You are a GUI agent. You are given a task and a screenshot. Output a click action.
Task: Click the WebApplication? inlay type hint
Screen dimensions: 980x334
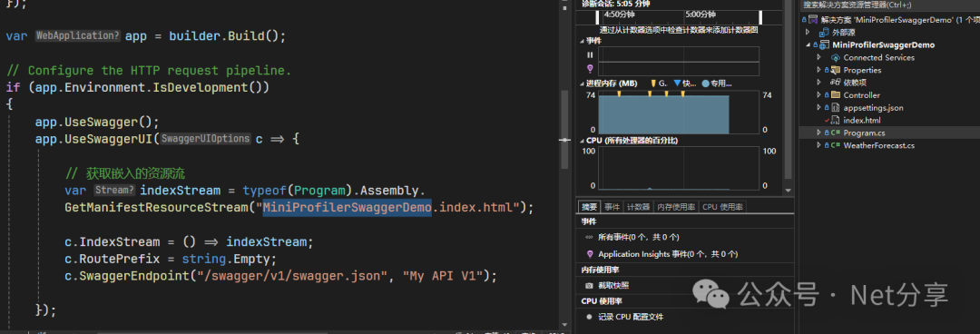77,35
